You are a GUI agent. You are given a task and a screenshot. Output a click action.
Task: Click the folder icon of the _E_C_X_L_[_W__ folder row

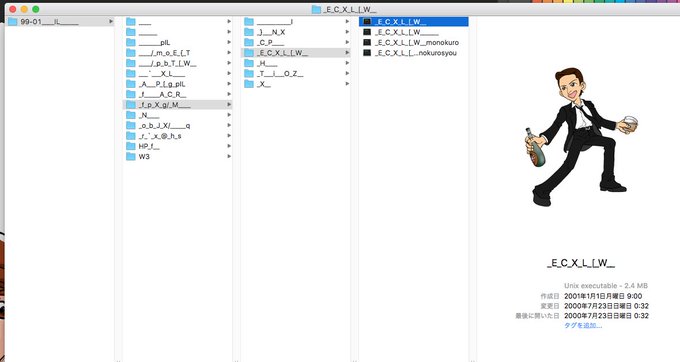tap(249, 53)
